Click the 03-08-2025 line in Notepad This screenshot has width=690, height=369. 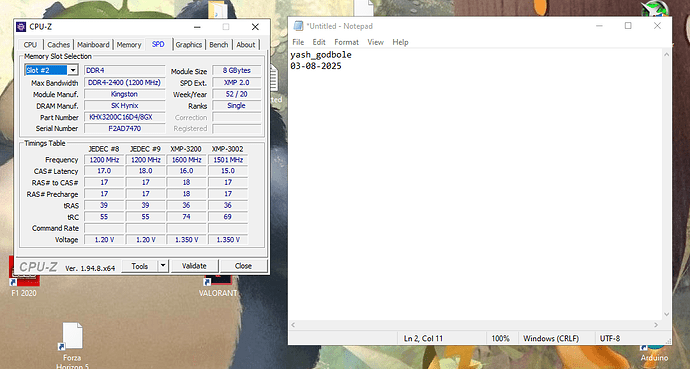point(316,66)
